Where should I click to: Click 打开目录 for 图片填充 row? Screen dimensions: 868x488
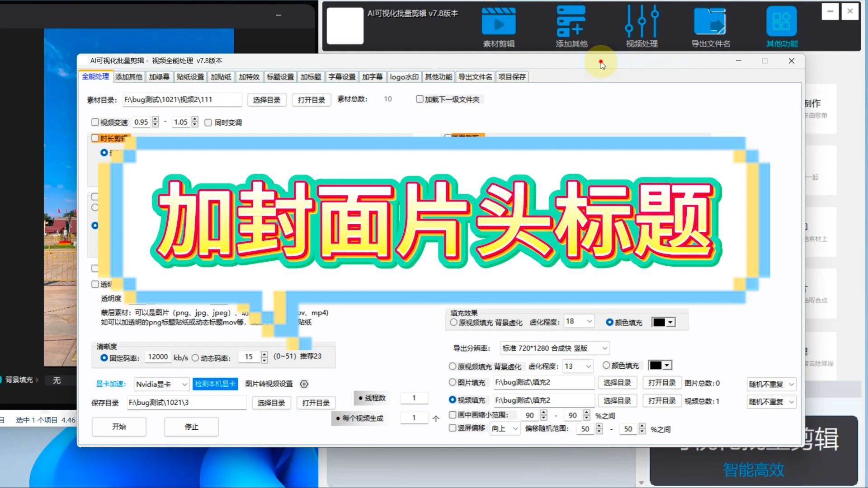[662, 383]
